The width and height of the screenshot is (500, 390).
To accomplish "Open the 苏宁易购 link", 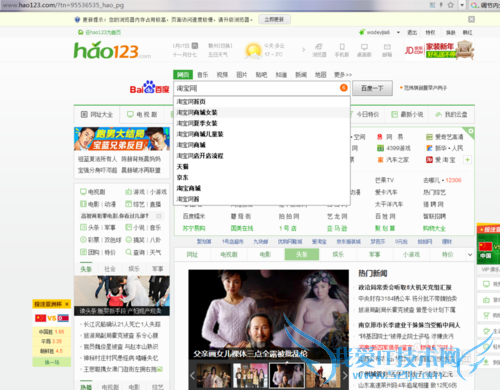I will point(194,228).
